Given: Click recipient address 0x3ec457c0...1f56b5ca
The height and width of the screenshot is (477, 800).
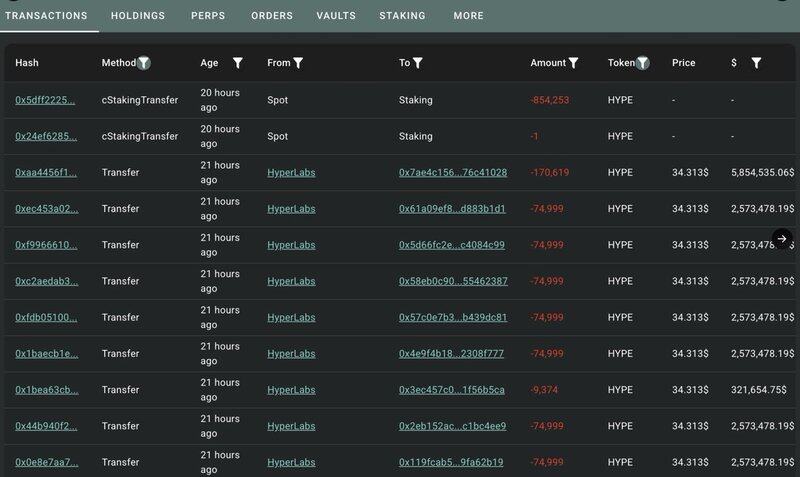Looking at the screenshot, I should (452, 389).
